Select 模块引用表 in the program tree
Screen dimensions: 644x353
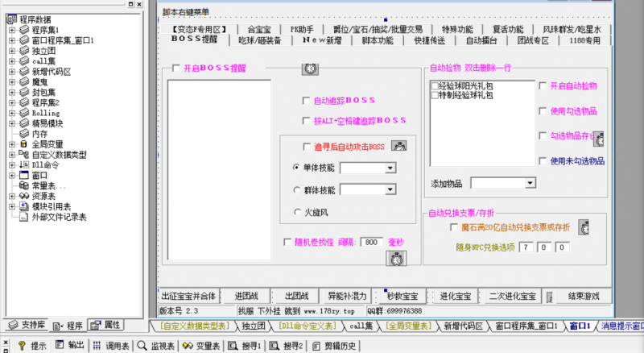point(52,206)
